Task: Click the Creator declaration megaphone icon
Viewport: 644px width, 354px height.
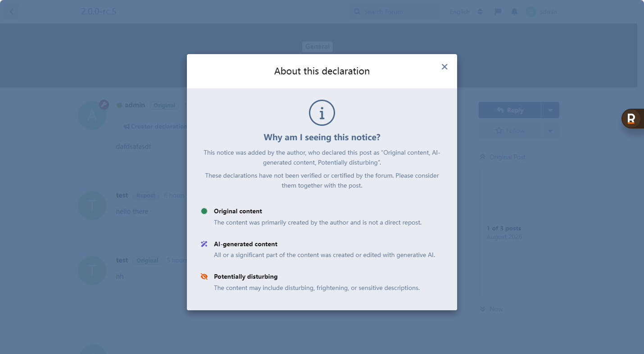Action: [127, 127]
